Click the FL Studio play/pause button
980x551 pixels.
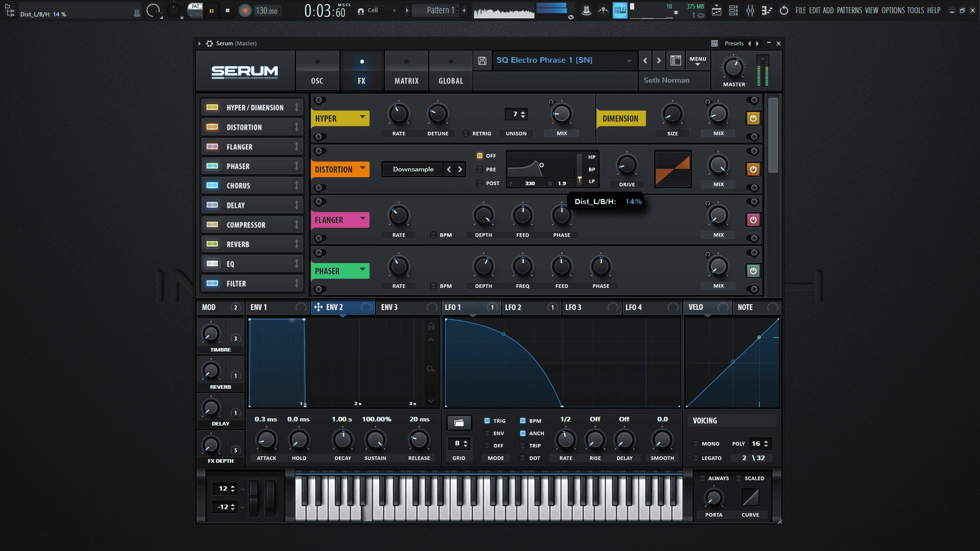point(211,10)
